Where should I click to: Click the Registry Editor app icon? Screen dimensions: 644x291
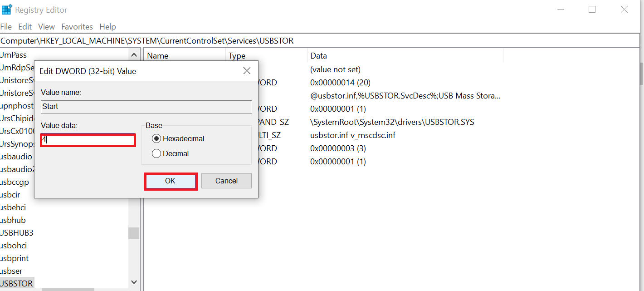6,9
